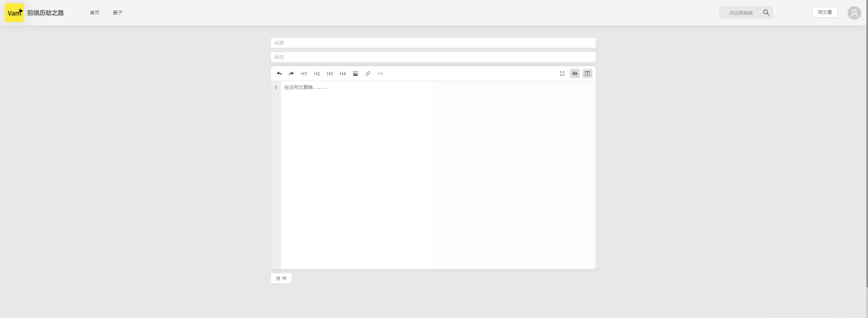Go to 首页 navigation item
Screen dimensions: 868x318
(95, 13)
